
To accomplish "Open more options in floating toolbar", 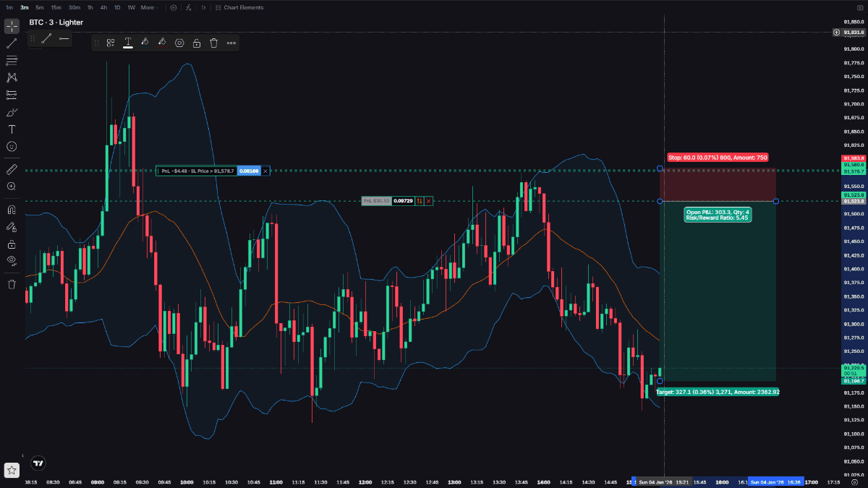I will 231,43.
